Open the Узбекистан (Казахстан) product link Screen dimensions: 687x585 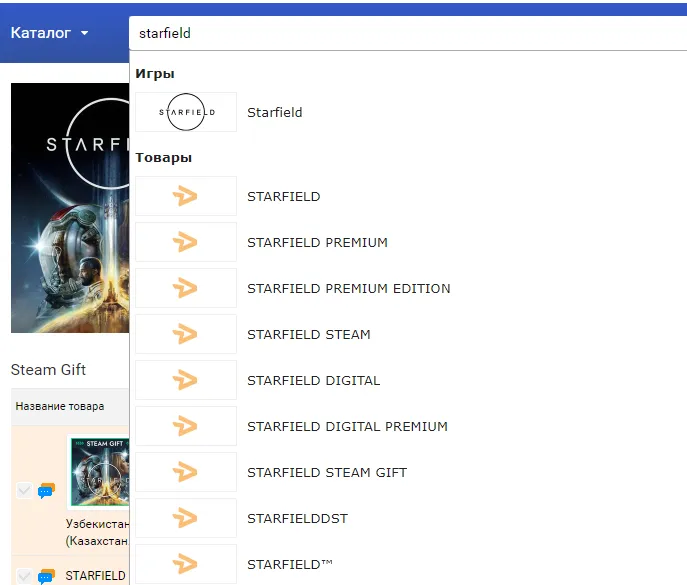coord(97,532)
